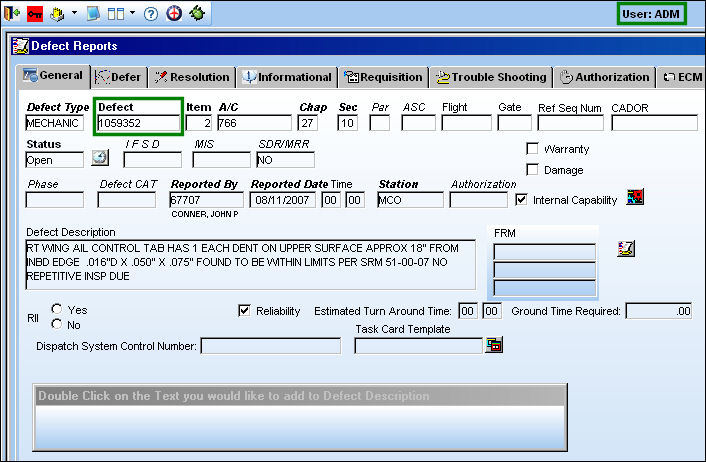This screenshot has height=462, width=706.
Task: Click the Defect CAT field
Action: (x=127, y=200)
